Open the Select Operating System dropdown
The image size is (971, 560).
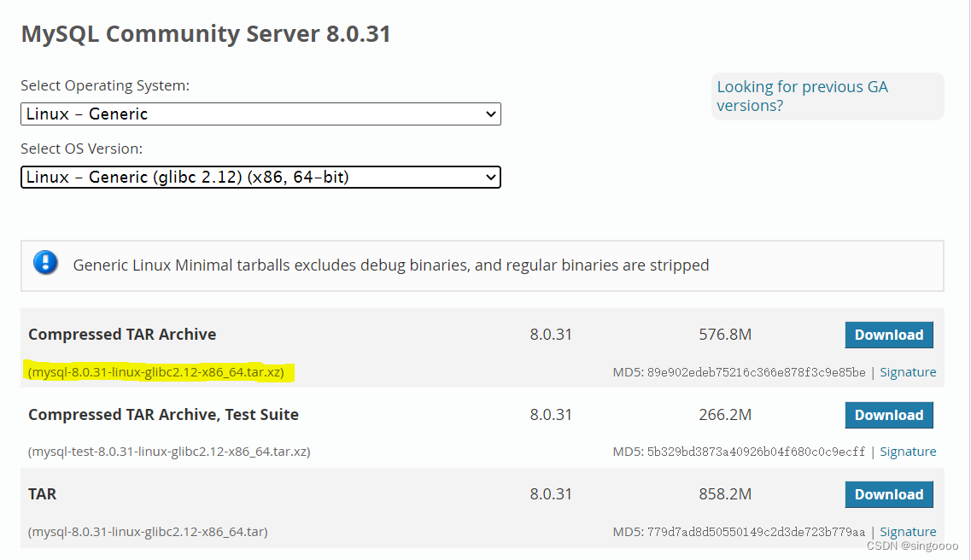click(260, 114)
